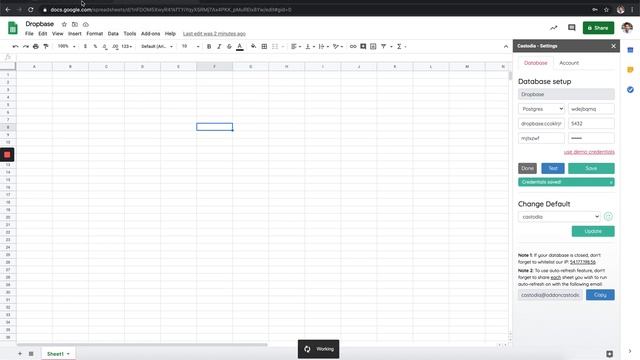Click the move to folder icon
640x360 pixels.
(x=75, y=24)
